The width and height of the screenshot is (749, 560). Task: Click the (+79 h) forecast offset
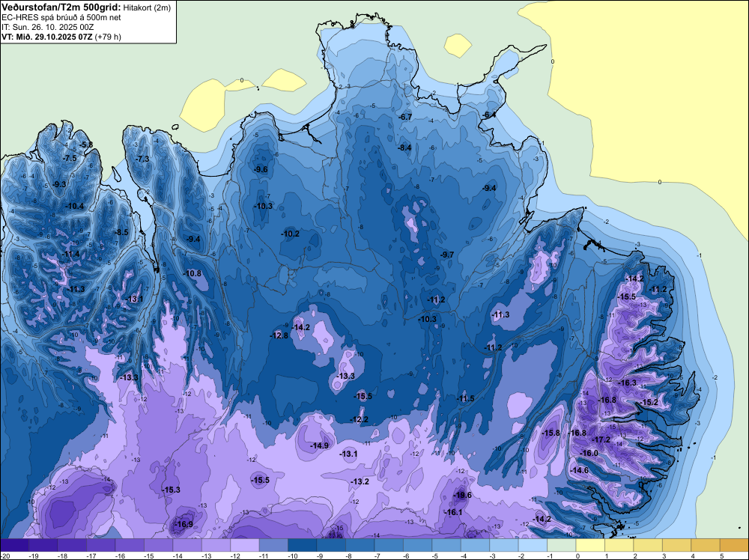[108, 37]
